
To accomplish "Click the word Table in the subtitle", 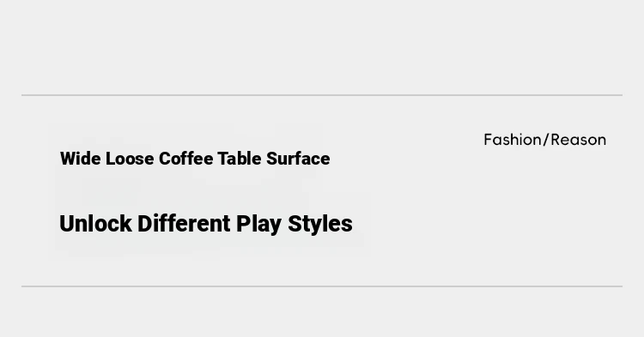I will pyautogui.click(x=240, y=159).
